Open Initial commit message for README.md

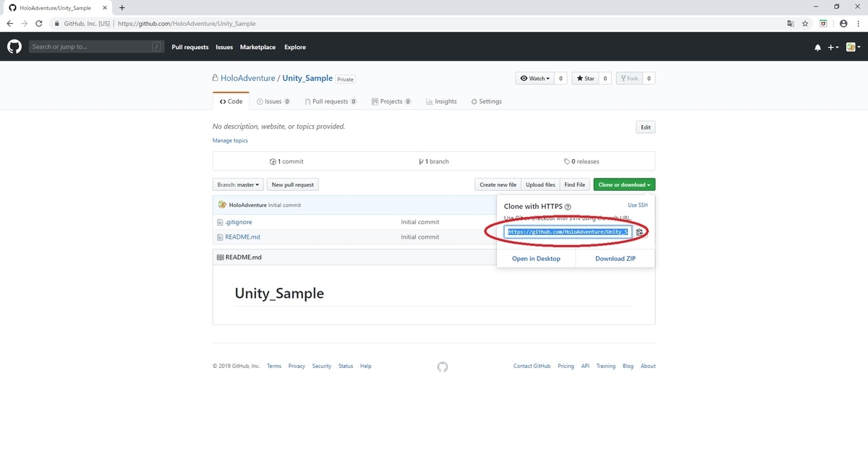coord(420,236)
